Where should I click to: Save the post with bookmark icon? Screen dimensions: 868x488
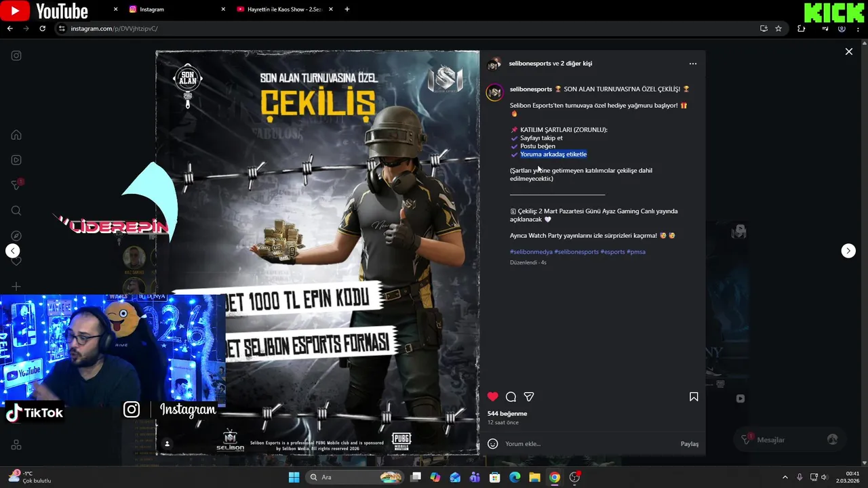(694, 396)
